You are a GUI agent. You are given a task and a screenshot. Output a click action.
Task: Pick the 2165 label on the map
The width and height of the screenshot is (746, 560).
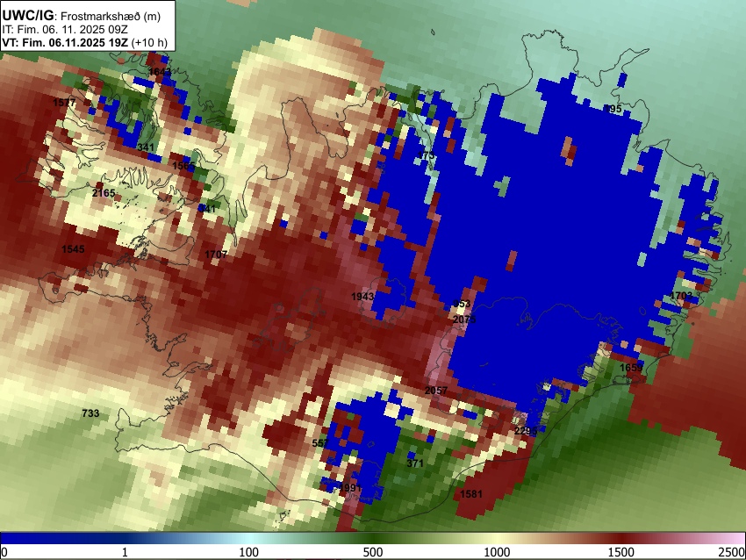[x=104, y=193]
